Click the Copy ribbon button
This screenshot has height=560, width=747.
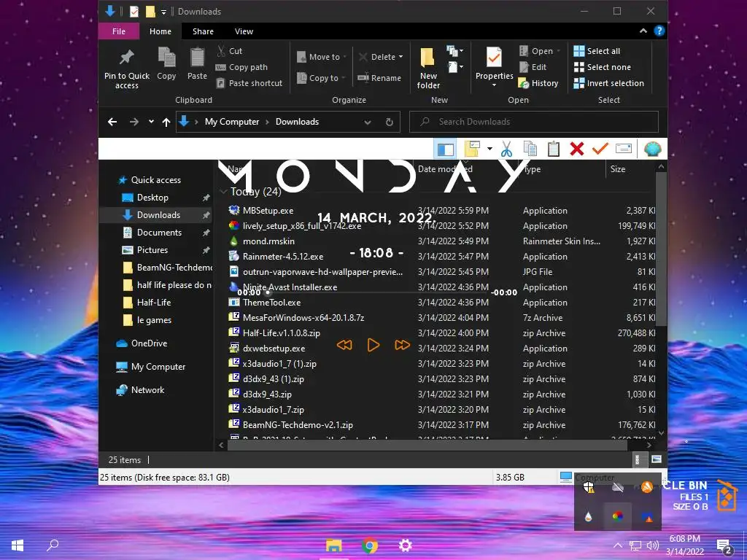click(x=166, y=64)
